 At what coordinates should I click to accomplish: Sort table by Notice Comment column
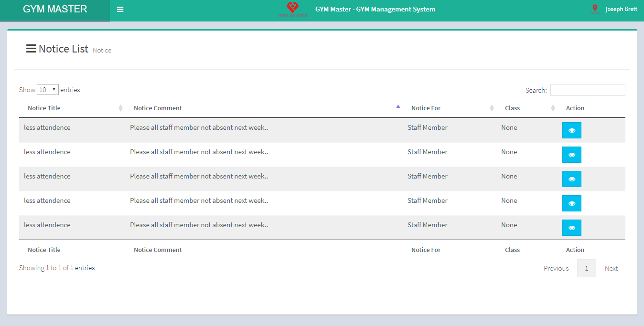[158, 108]
